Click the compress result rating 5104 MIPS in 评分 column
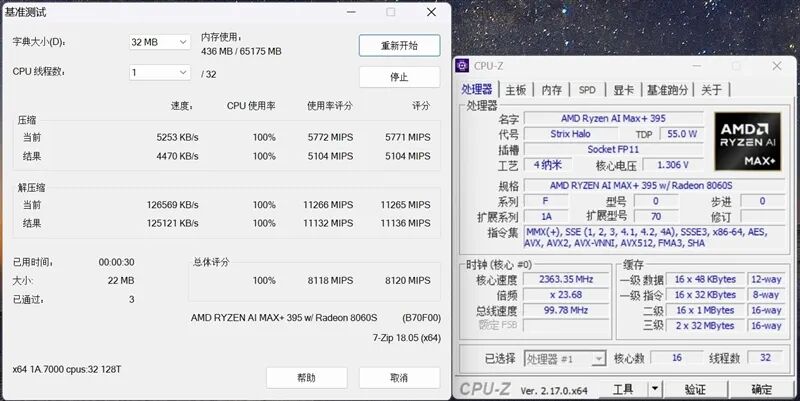Screen dimensions: 800x401 [408, 156]
